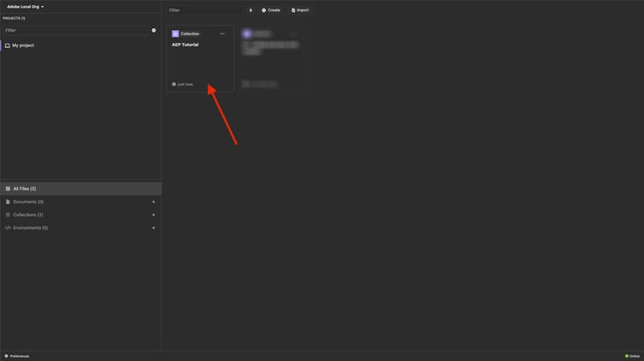Screen dimensions: 644x361
Task: Filter by Collections
Action: click(x=28, y=215)
